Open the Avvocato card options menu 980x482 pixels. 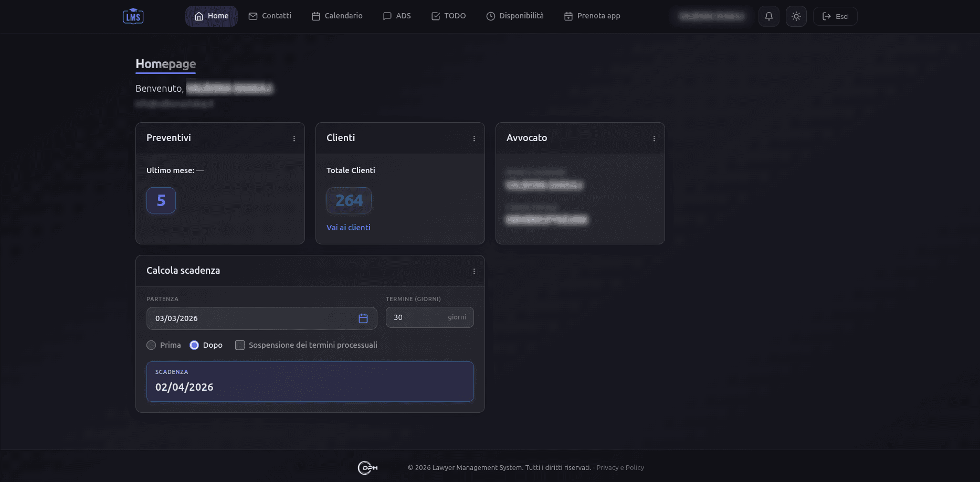(654, 138)
